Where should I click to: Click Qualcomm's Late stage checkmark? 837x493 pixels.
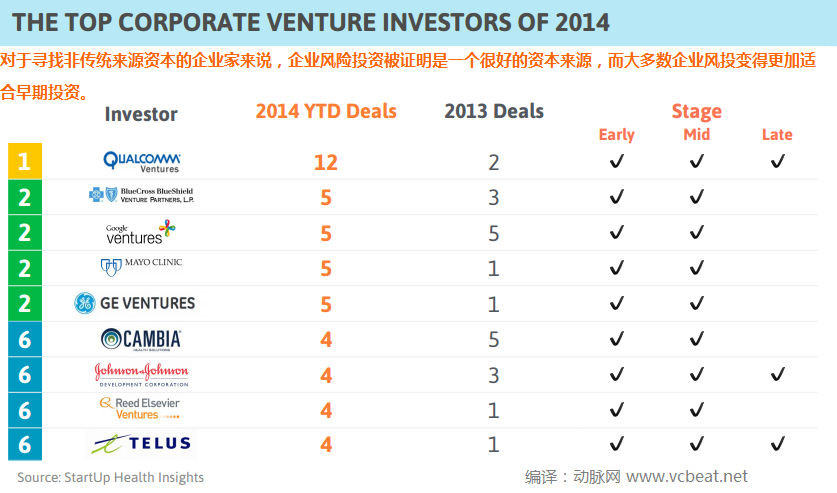coord(777,162)
